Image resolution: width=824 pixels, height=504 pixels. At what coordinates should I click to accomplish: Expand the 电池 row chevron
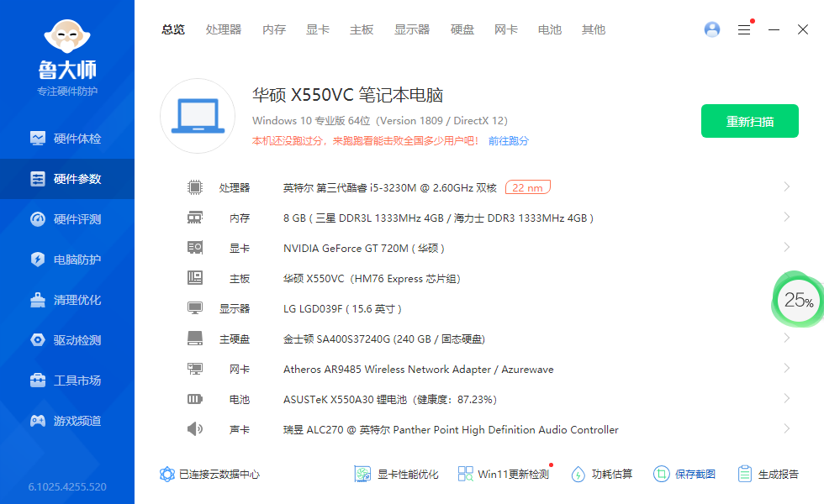[x=787, y=398]
